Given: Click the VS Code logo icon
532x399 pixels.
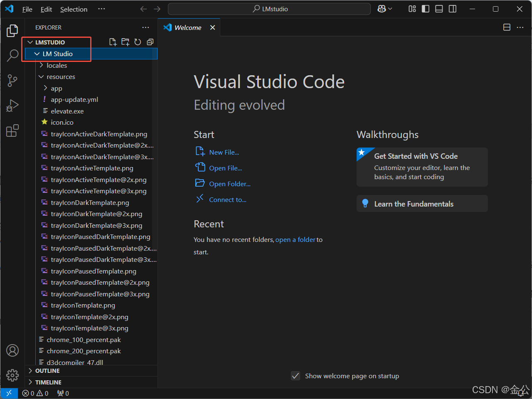Looking at the screenshot, I should pos(9,9).
